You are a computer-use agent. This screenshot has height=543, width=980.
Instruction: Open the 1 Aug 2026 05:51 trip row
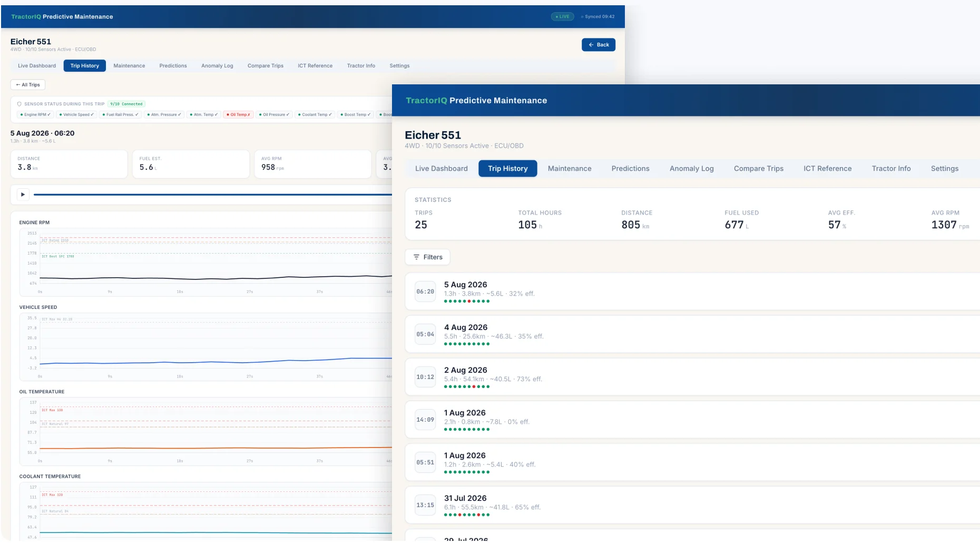[692, 462]
